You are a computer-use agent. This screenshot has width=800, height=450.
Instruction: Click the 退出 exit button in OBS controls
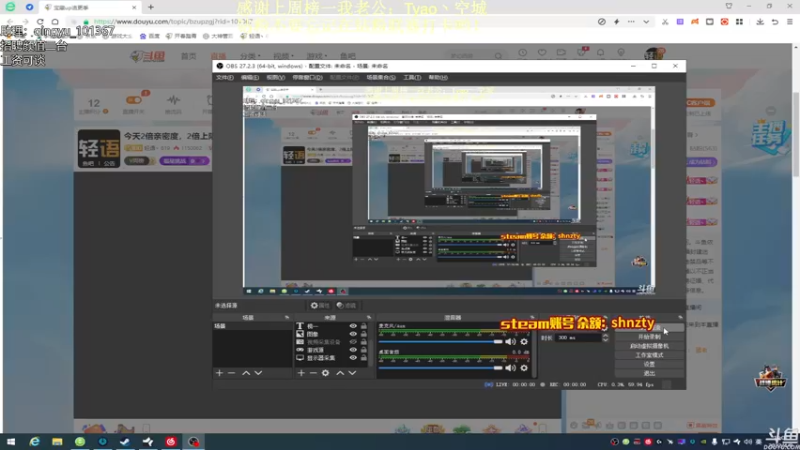coord(649,373)
